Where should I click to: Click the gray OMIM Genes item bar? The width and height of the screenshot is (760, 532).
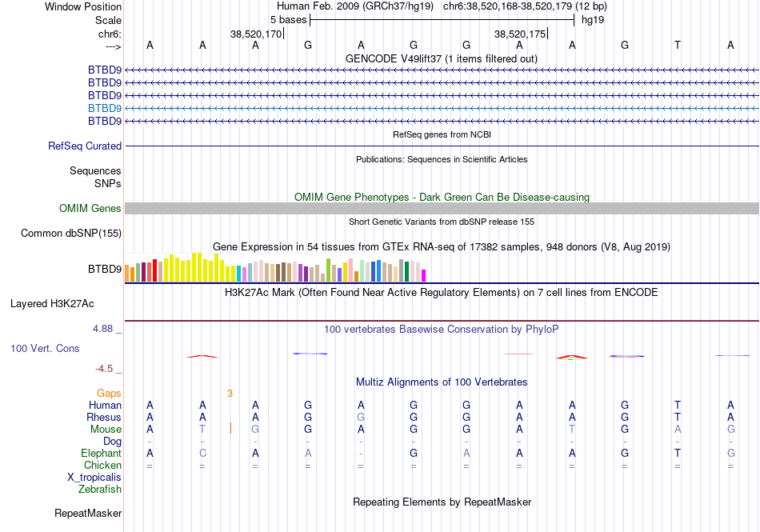(x=442, y=208)
